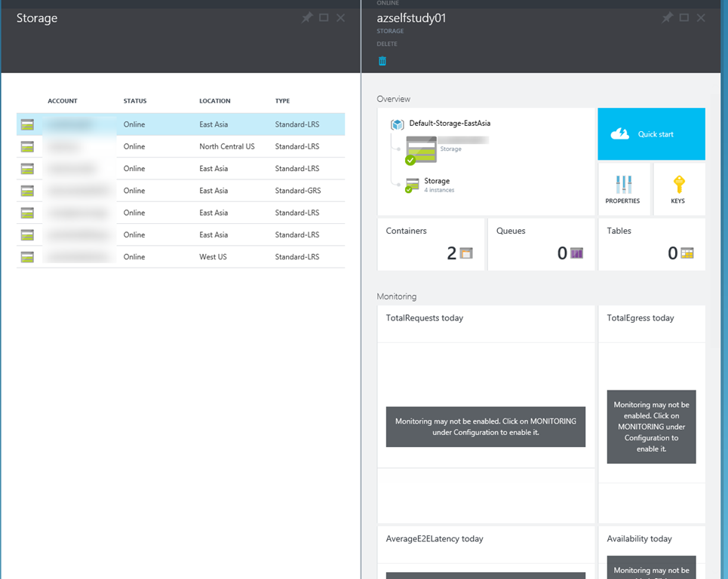The image size is (728, 579).
Task: Sort by the TYPE column header
Action: tap(282, 101)
